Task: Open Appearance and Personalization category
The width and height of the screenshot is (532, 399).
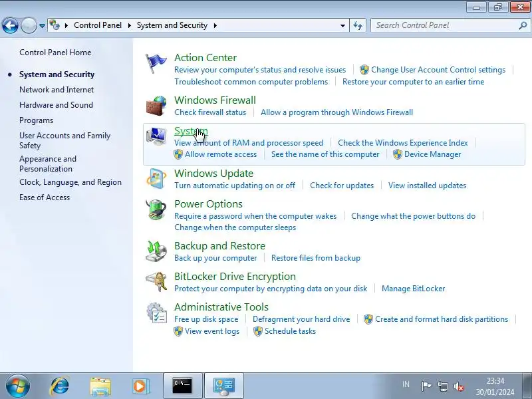Action: click(48, 164)
